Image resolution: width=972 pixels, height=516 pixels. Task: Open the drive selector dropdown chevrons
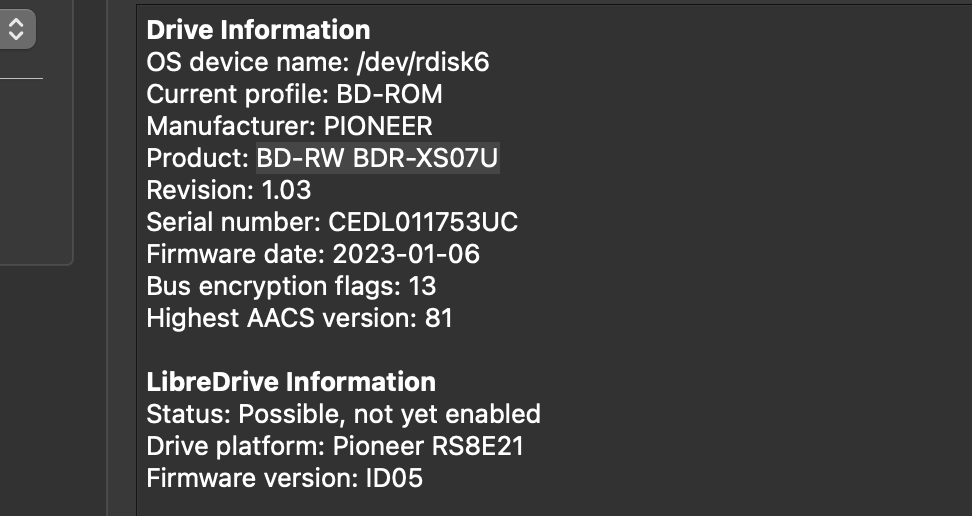point(16,29)
